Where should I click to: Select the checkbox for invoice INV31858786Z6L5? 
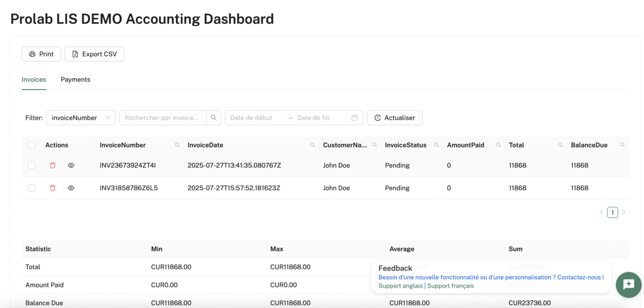(x=32, y=188)
